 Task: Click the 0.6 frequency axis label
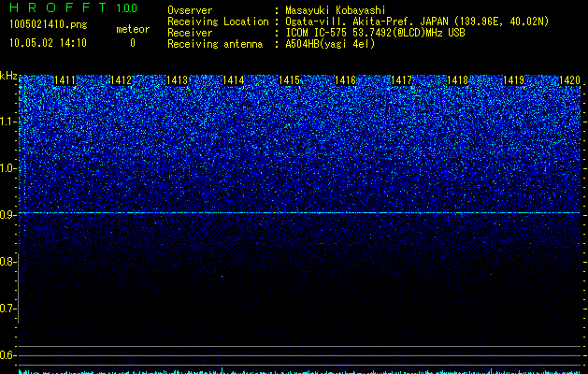click(x=7, y=355)
